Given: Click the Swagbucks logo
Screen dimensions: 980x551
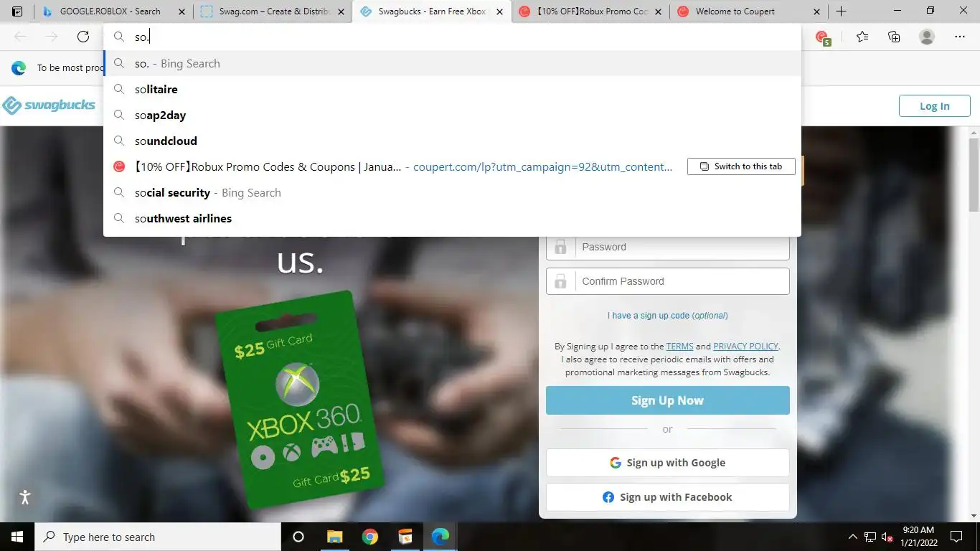Looking at the screenshot, I should 49,105.
